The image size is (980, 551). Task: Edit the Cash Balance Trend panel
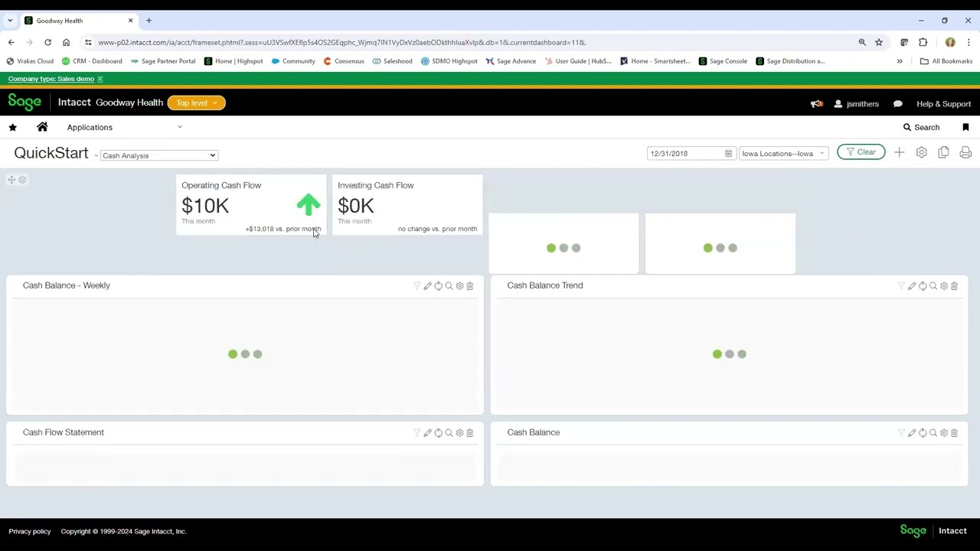(x=912, y=285)
